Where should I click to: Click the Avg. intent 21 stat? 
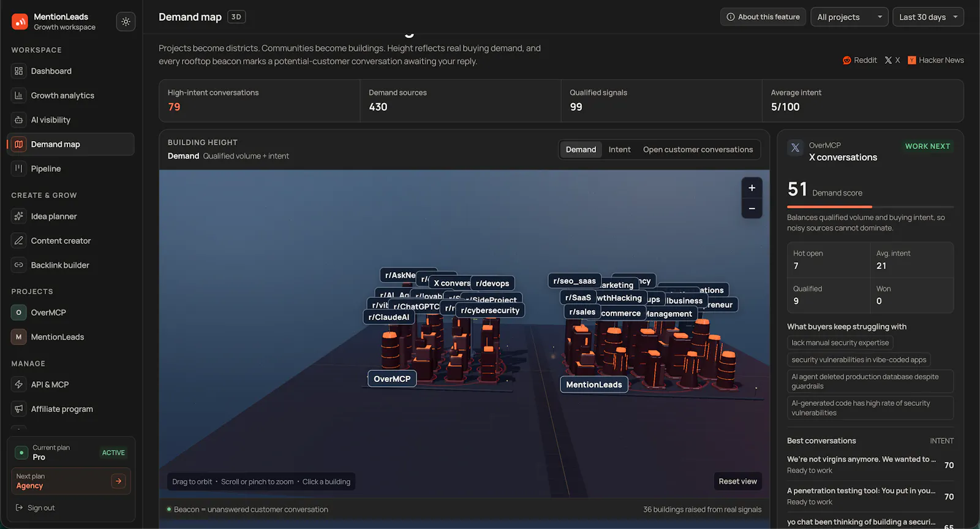point(912,260)
